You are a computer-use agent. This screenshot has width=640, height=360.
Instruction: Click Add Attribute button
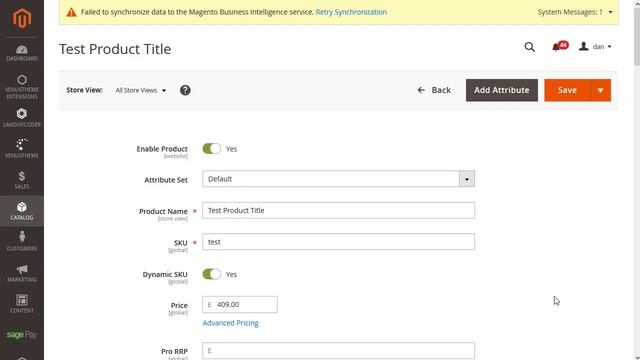(x=502, y=90)
